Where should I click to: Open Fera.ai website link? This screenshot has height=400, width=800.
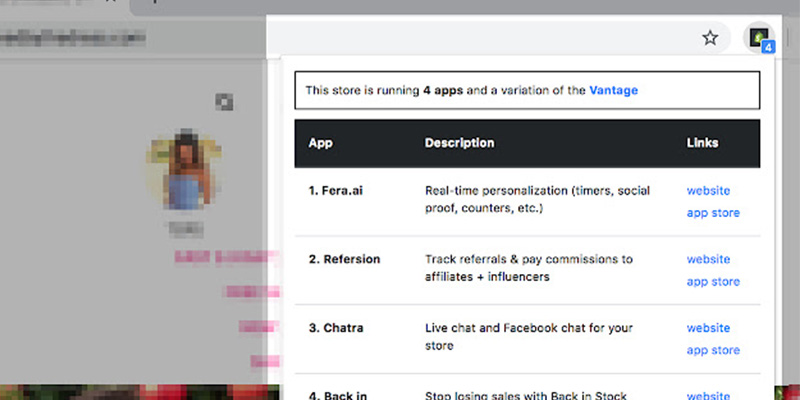708,191
